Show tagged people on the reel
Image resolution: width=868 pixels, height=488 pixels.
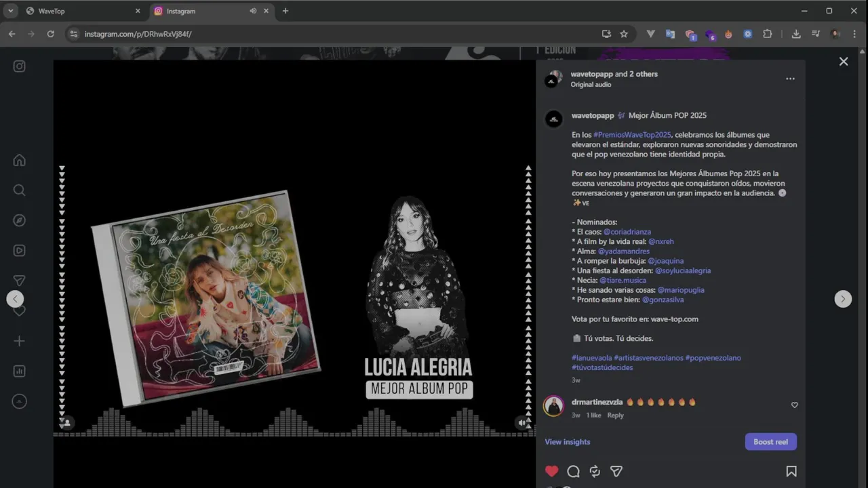point(67,422)
